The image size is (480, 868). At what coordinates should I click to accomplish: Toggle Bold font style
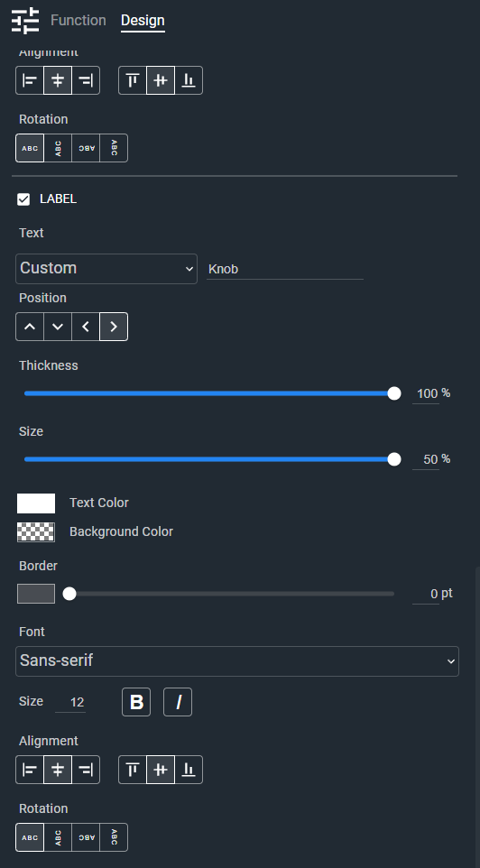(136, 702)
